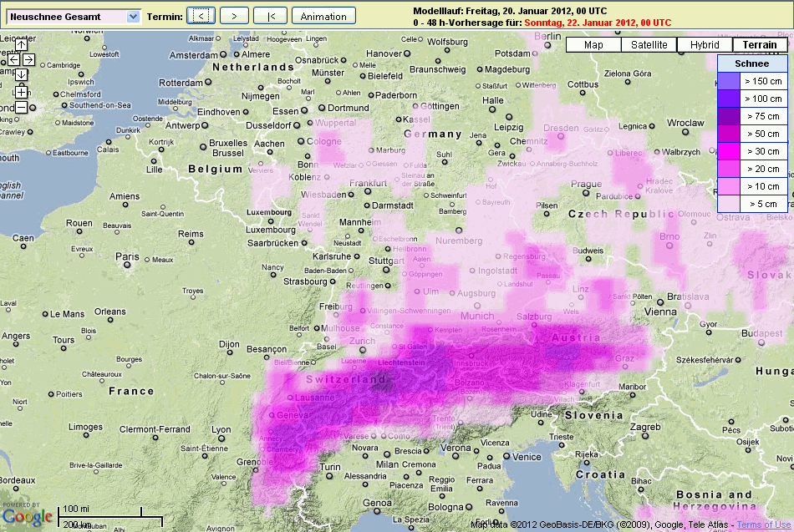794x532 pixels.
Task: Click the Berlin city label
Action: [548, 37]
